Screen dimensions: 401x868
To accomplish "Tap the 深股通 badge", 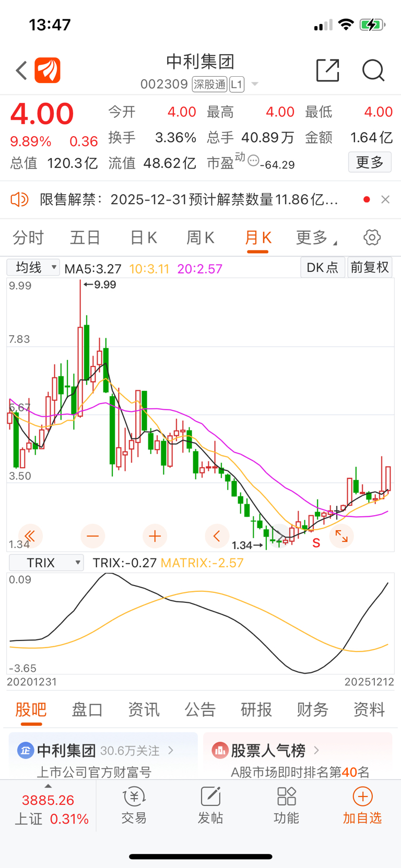I will coord(209,84).
